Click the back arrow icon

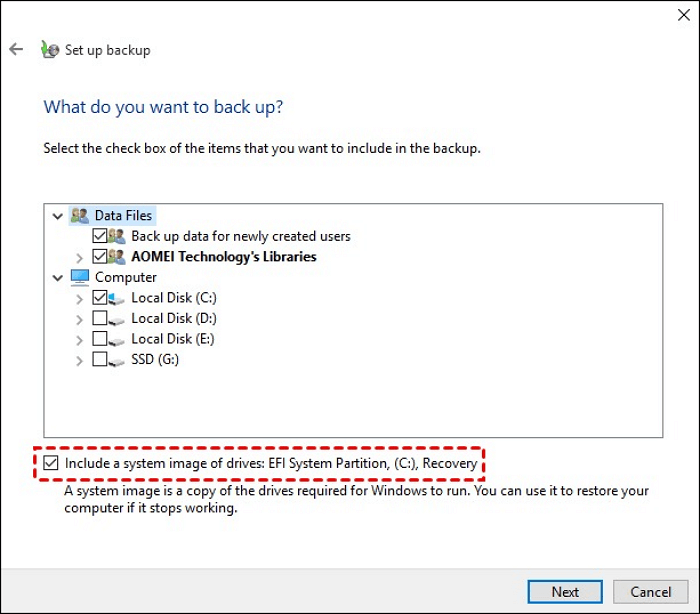16,49
